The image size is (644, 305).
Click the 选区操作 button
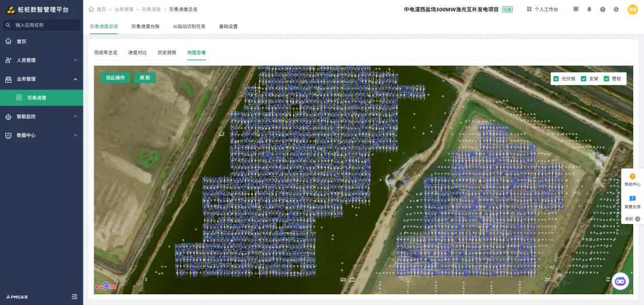coord(116,77)
